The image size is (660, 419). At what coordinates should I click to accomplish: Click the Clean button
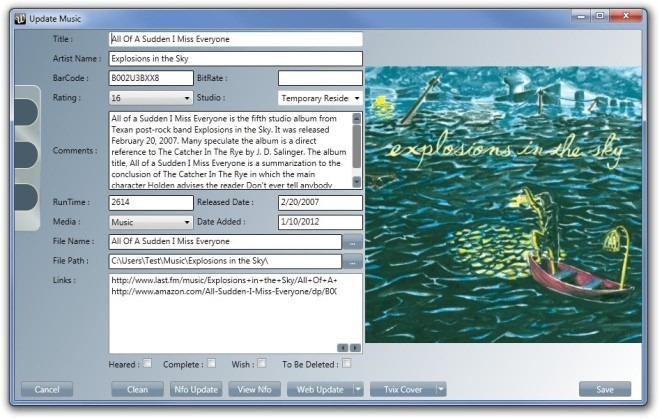137,390
